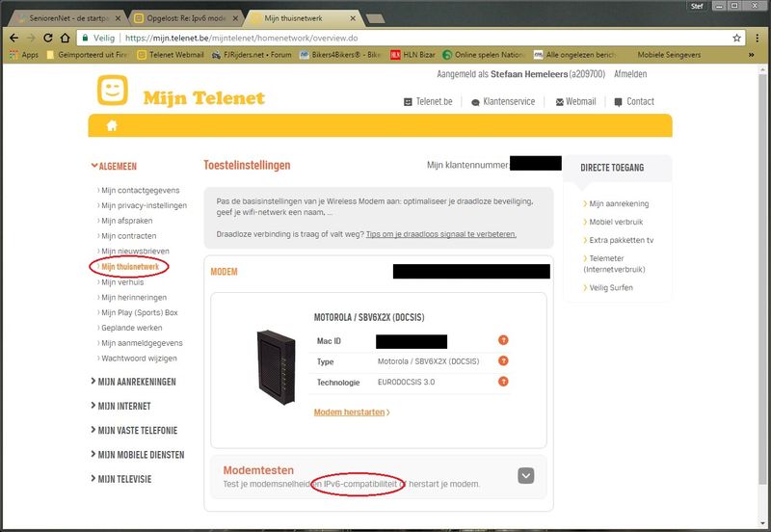Open Wachtwoord wijzigen item
Viewport: 771px width, 532px height.
pos(137,359)
